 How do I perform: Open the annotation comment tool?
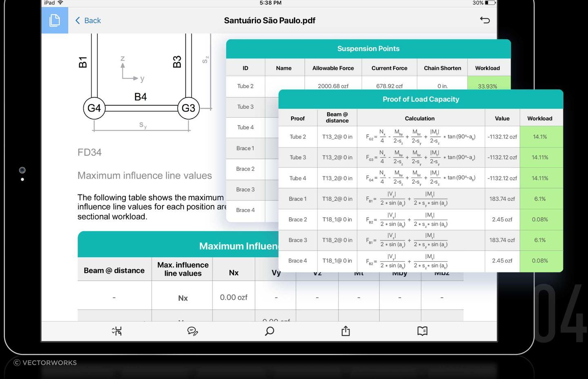point(192,331)
